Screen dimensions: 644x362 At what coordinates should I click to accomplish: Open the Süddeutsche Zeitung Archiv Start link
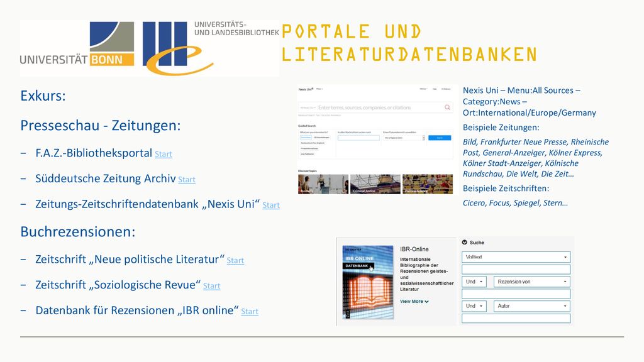186,180
